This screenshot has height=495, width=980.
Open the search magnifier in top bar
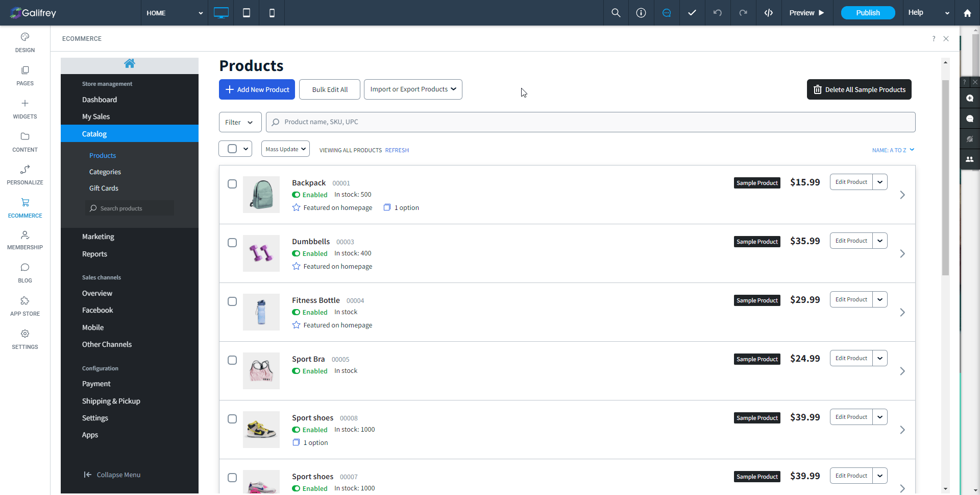tap(616, 13)
